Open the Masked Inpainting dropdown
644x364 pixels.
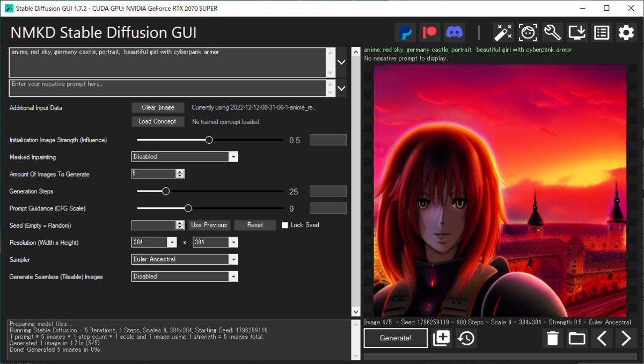185,157
